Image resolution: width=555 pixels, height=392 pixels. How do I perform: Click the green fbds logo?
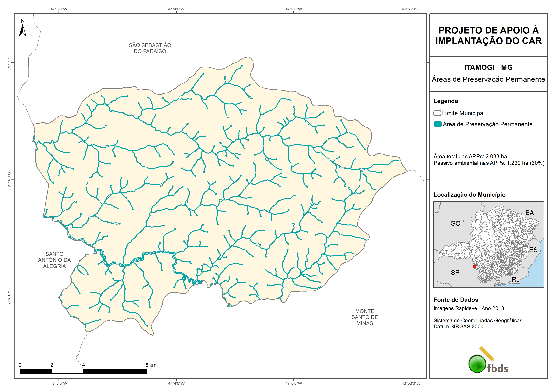477,364
